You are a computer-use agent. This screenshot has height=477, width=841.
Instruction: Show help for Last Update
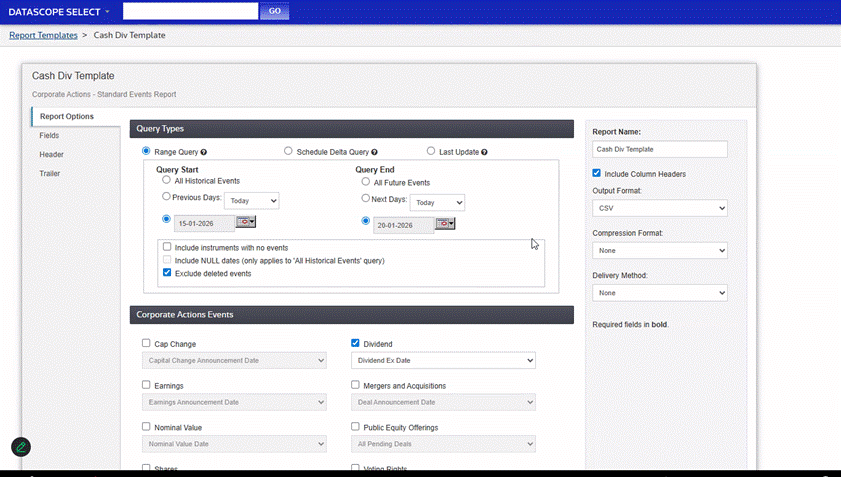coord(484,152)
